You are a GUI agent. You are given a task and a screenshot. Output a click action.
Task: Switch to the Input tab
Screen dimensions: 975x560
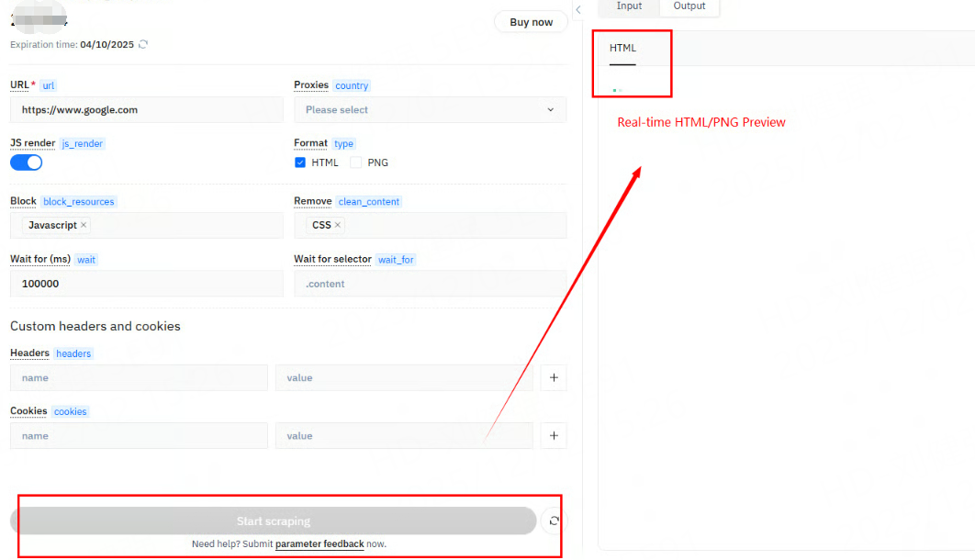click(629, 6)
